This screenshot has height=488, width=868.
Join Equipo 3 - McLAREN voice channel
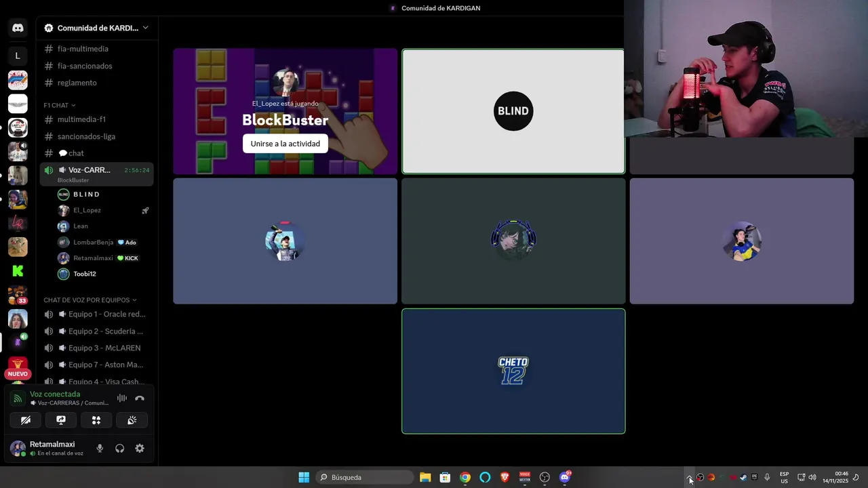[96, 348]
